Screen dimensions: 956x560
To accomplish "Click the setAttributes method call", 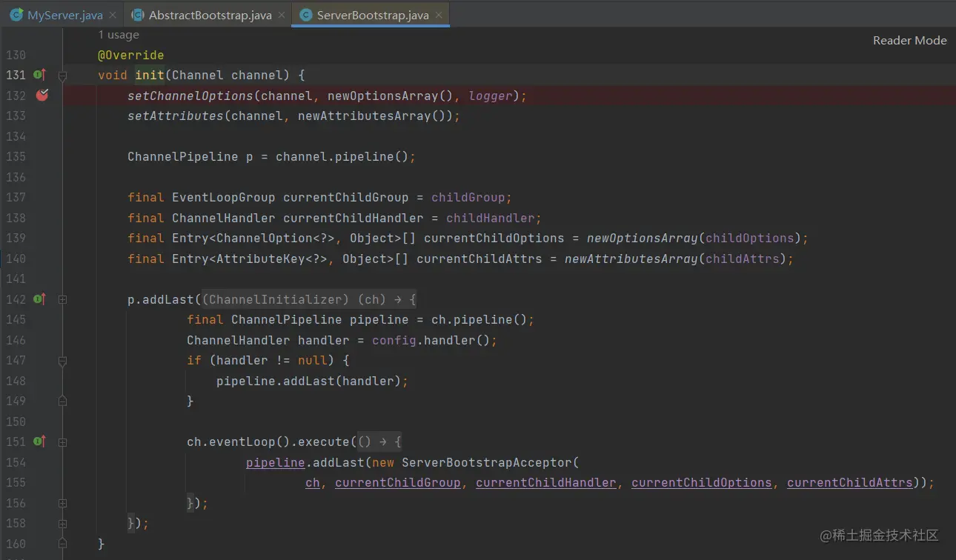I will [176, 116].
